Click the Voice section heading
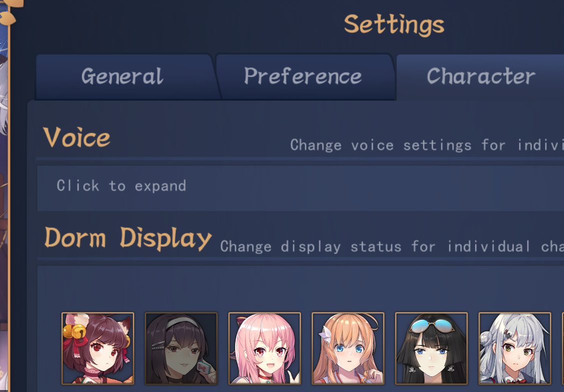The width and height of the screenshot is (564, 392). point(77,137)
